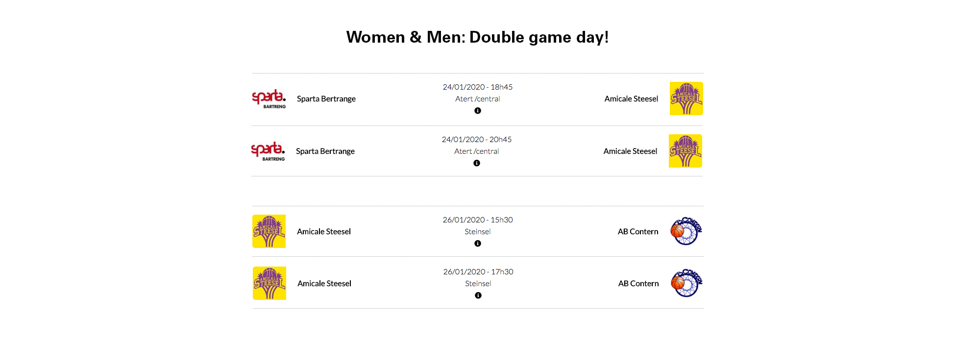Click Sparta Bertrange logo in 18h45 game
Image resolution: width=980 pixels, height=343 pixels.
coord(269,98)
